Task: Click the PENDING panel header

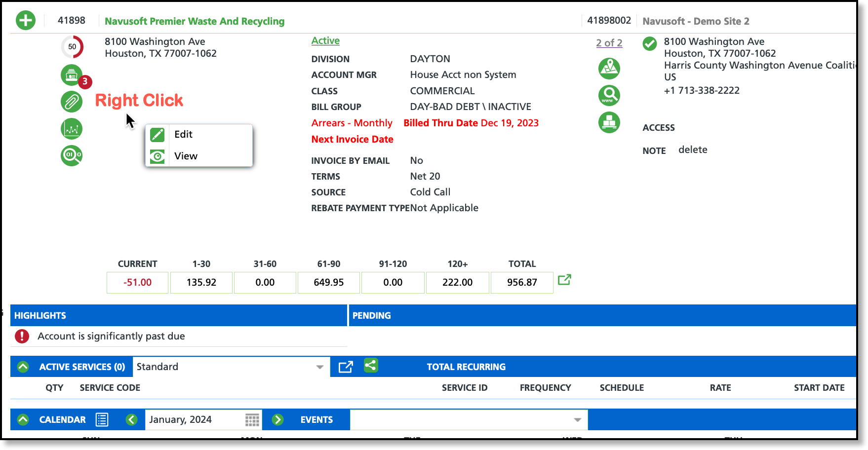Action: pyautogui.click(x=603, y=315)
